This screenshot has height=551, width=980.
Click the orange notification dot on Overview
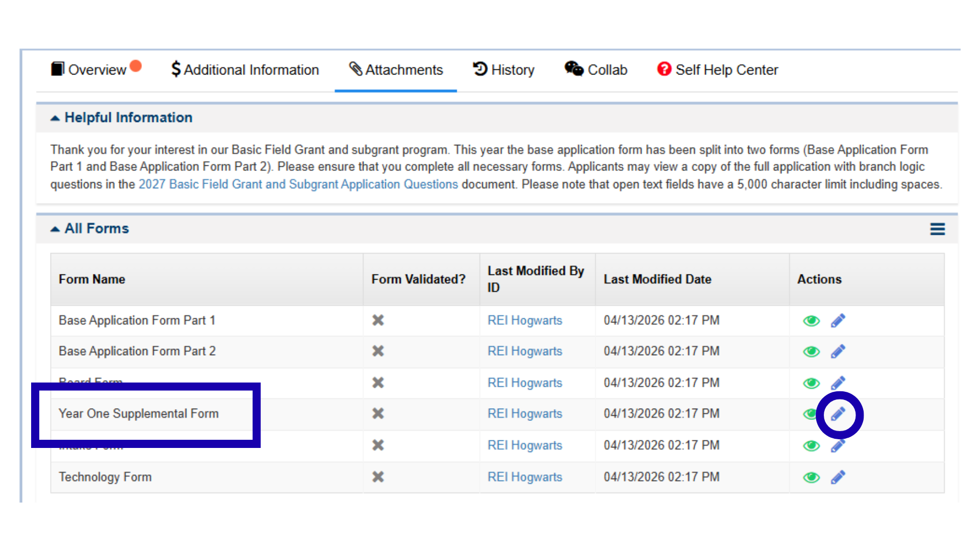coord(136,66)
